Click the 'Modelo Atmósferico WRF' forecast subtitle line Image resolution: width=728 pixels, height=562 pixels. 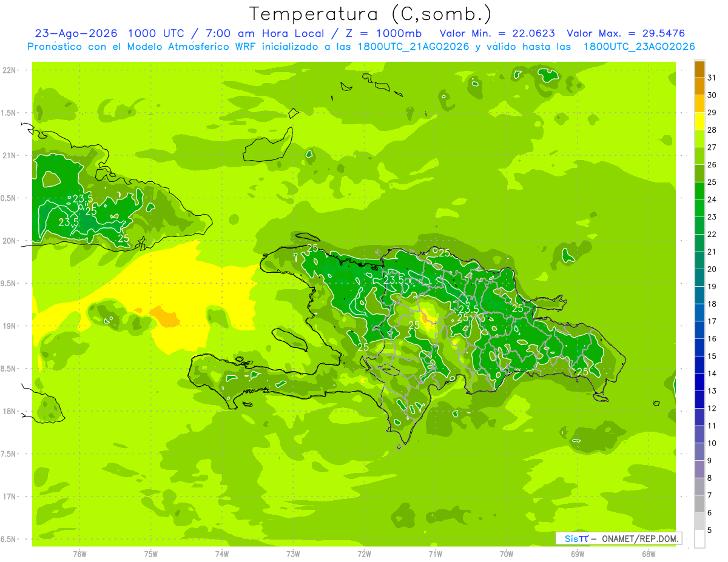(362, 47)
